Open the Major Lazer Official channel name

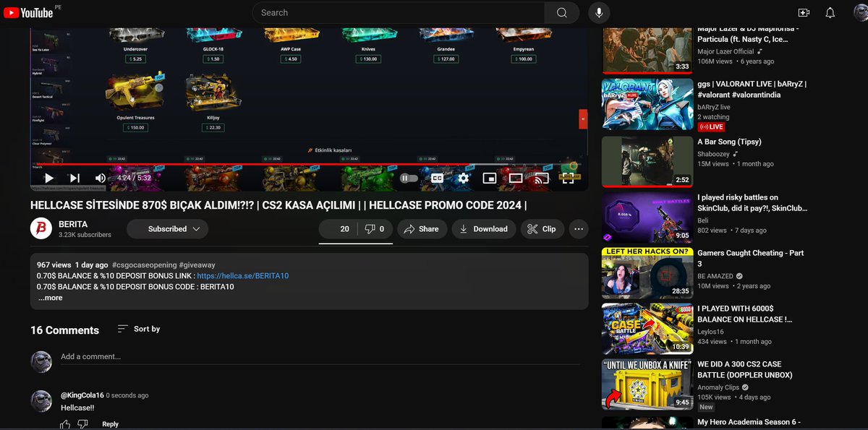pos(726,51)
